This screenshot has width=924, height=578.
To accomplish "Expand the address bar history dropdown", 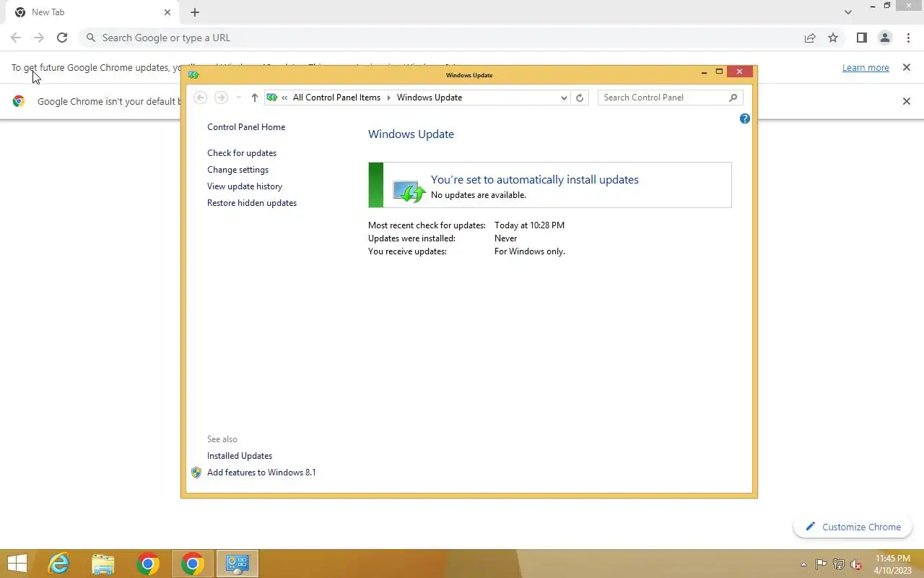I will 564,98.
